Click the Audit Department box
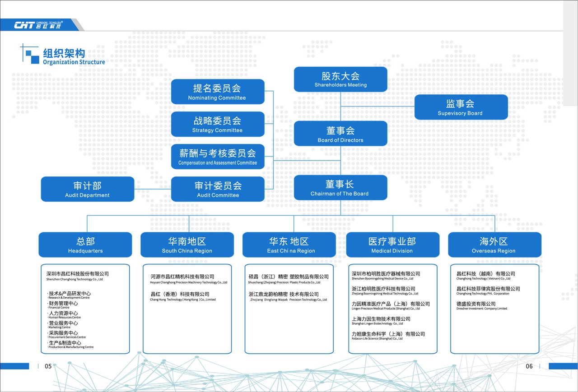The width and height of the screenshot is (578, 392). 88,189
